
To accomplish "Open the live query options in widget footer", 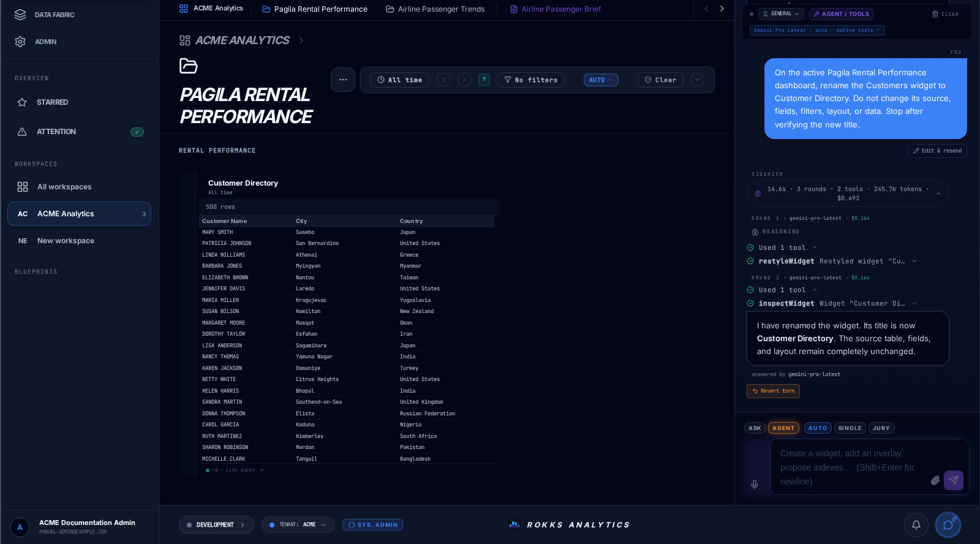I will (x=262, y=470).
